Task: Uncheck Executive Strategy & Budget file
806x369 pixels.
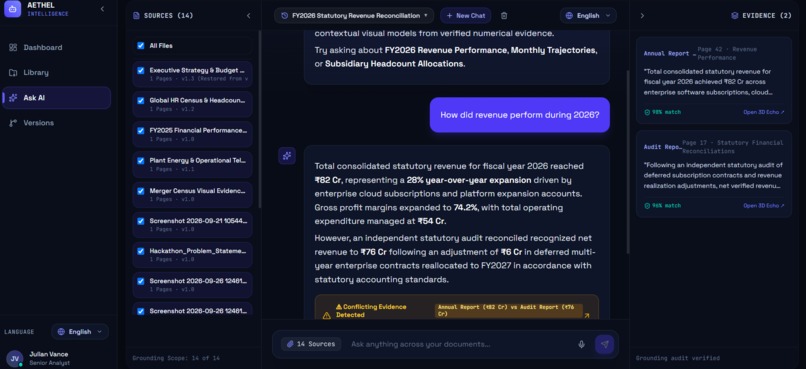Action: click(141, 70)
